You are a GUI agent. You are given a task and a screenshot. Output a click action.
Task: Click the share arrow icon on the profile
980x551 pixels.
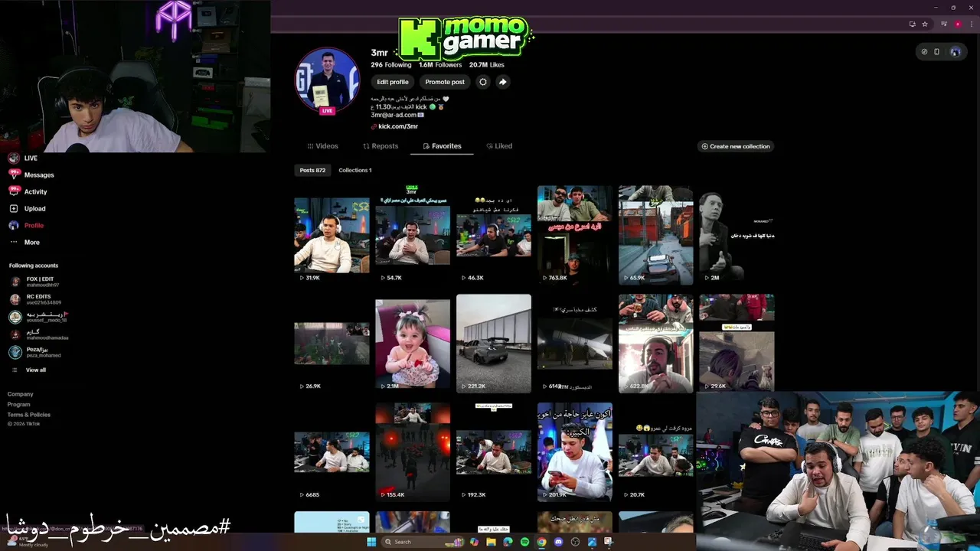(502, 82)
